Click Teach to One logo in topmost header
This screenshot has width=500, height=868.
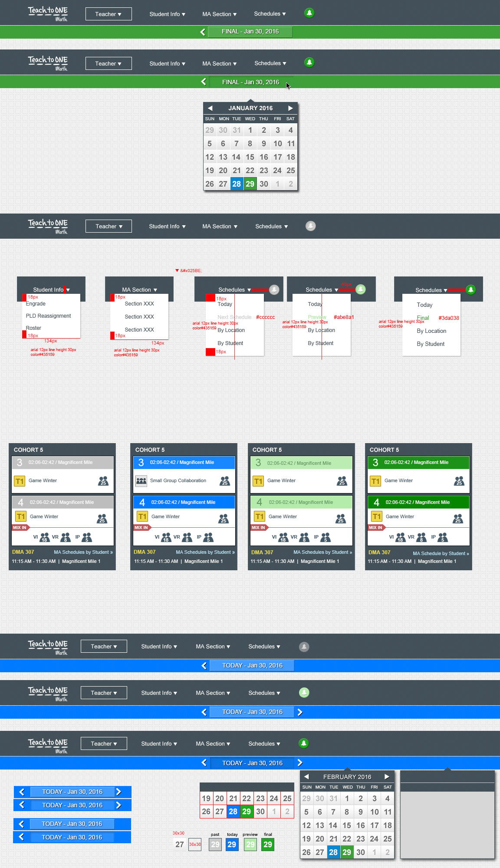(48, 13)
